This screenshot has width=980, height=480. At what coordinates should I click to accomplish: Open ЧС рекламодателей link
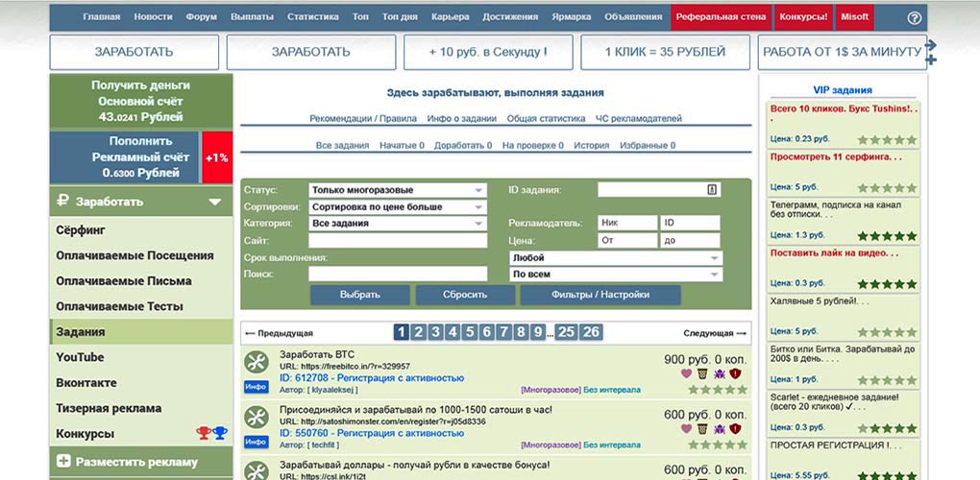point(639,118)
